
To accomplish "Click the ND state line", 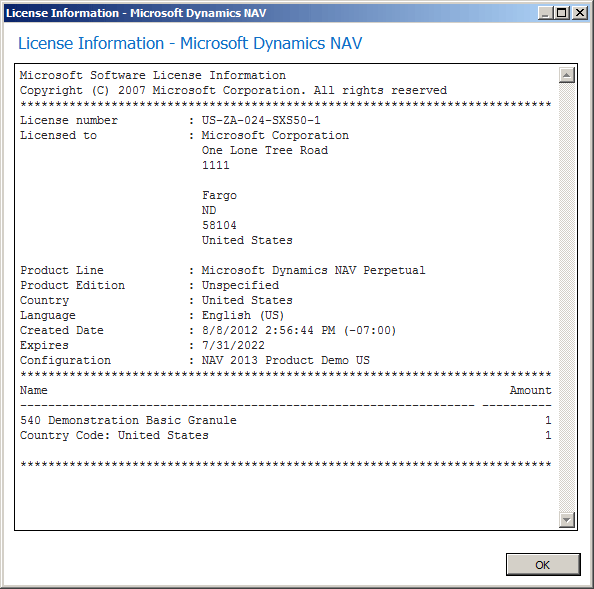I will click(x=209, y=210).
